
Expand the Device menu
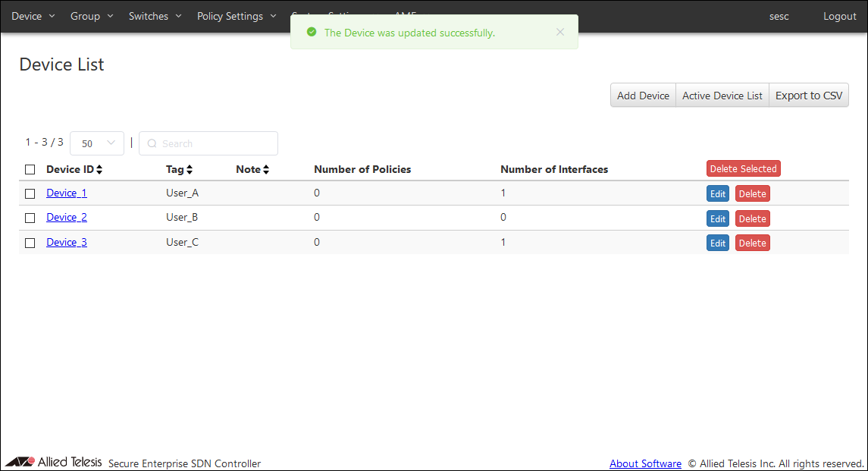pyautogui.click(x=33, y=16)
